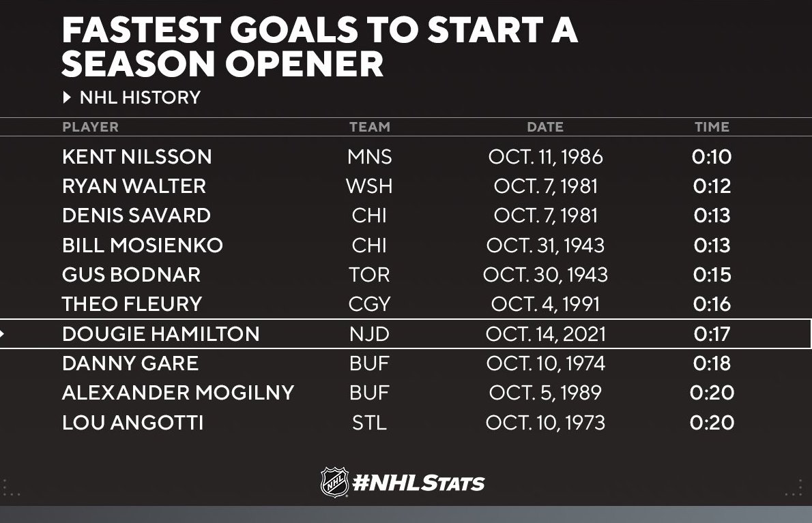Screen dimensions: 812x523
Task: Click the #NHLStats hashtag text
Action: point(418,483)
